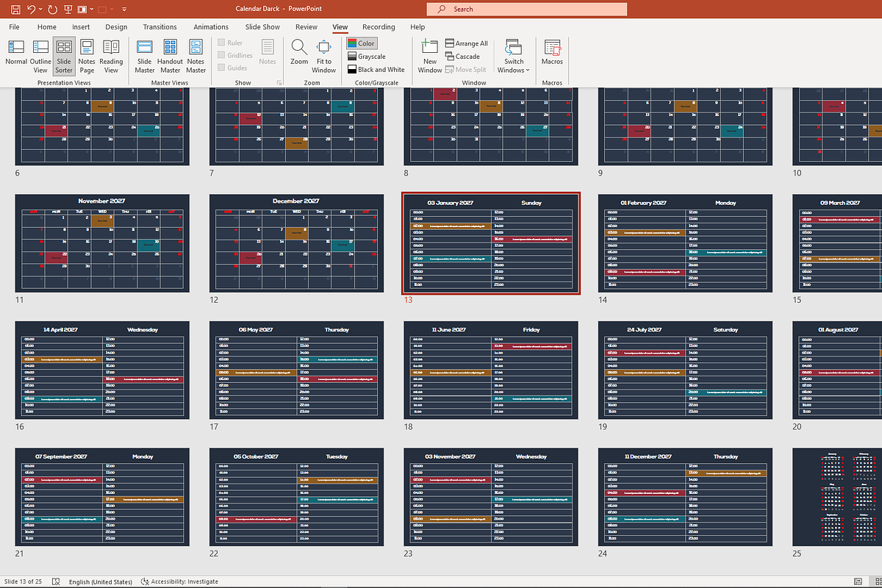Screen dimensions: 882x588
Task: Select slide 17 dated 06 May 2027
Action: (x=296, y=370)
